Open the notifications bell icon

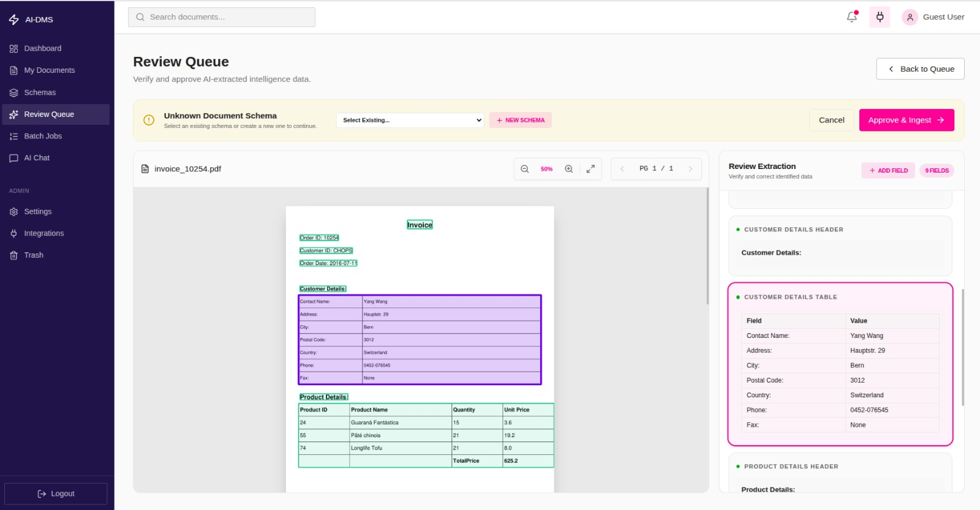pos(852,17)
